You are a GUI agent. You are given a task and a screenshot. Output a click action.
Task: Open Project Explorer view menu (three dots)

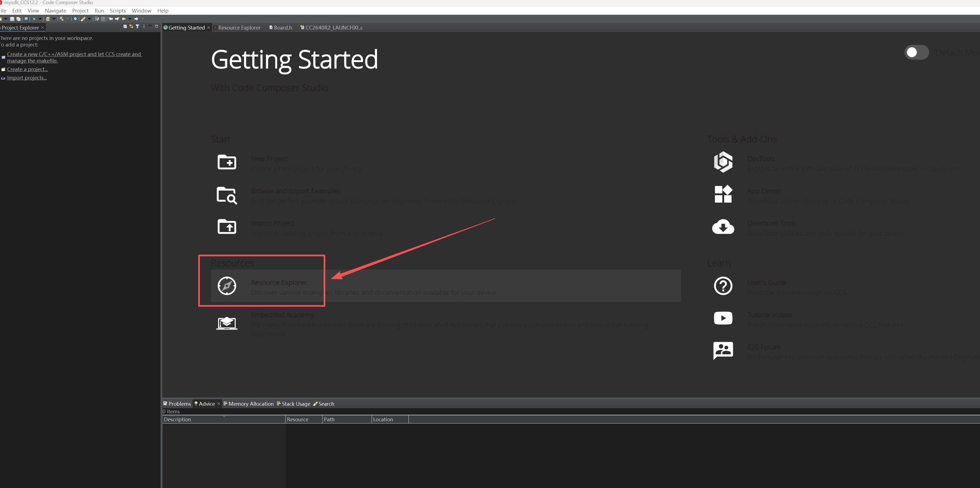144,27
